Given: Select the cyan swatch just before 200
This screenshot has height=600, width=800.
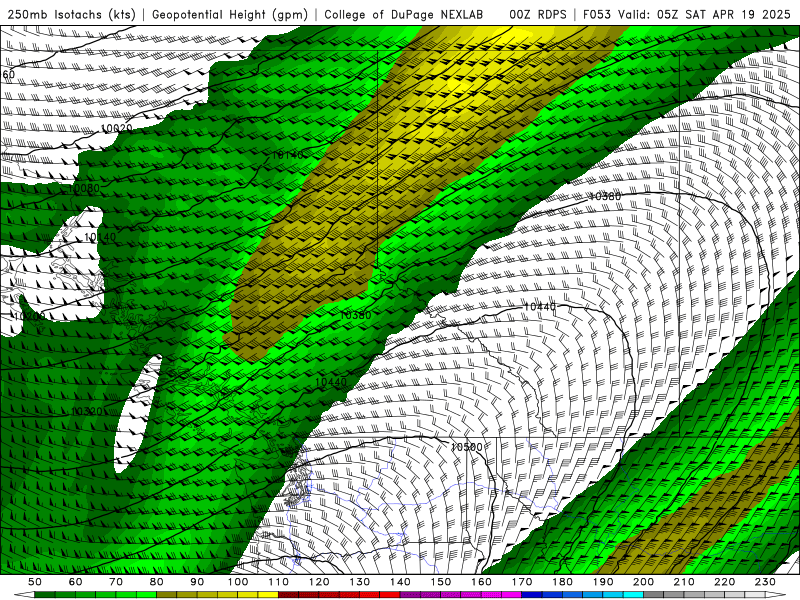Looking at the screenshot, I should pyautogui.click(x=634, y=595).
